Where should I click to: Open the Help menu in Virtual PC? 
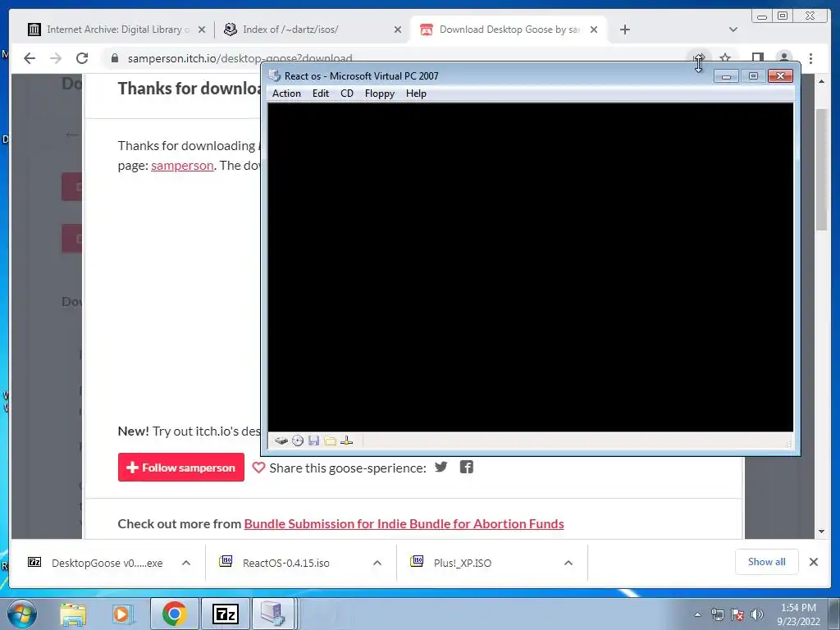pos(416,94)
